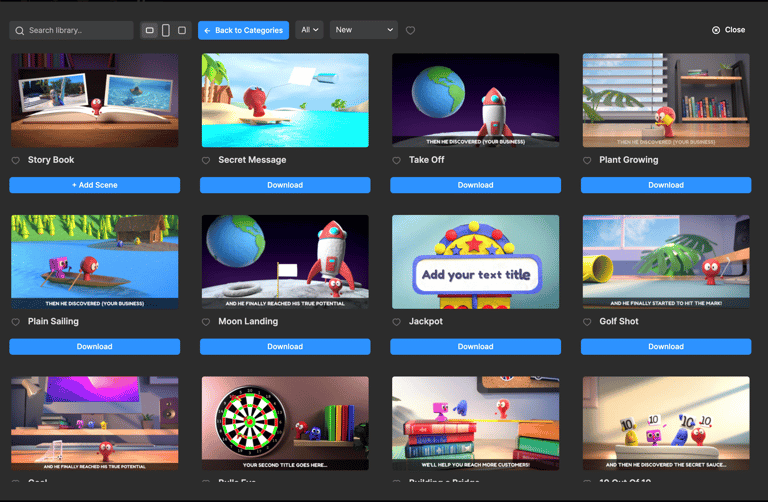Click the Moon Landing title
This screenshot has width=768, height=502.
pos(248,322)
